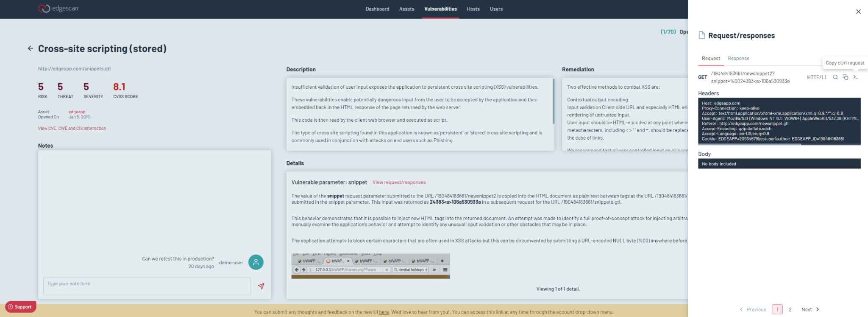Click View CVE, CWE and CIS information
868x317 pixels.
pos(72,128)
